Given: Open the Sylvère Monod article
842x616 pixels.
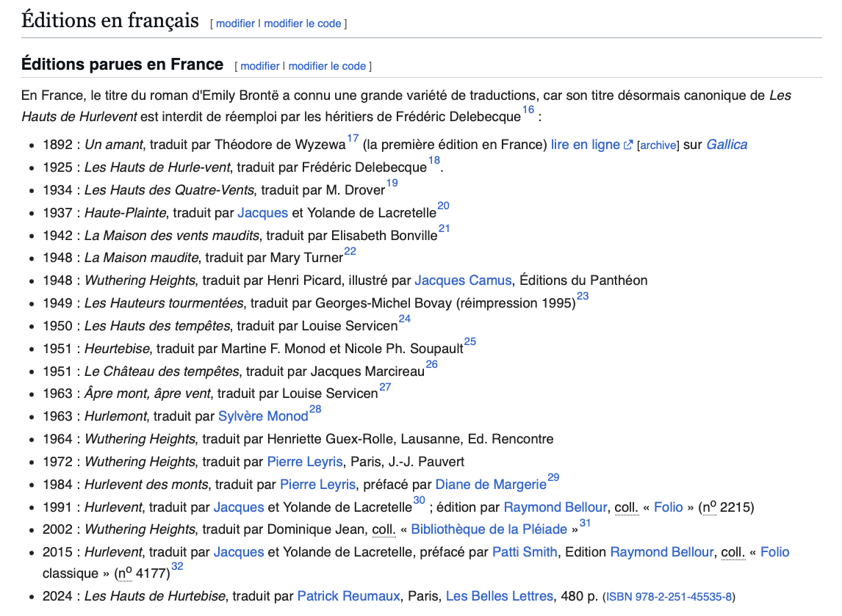Looking at the screenshot, I should tap(263, 416).
